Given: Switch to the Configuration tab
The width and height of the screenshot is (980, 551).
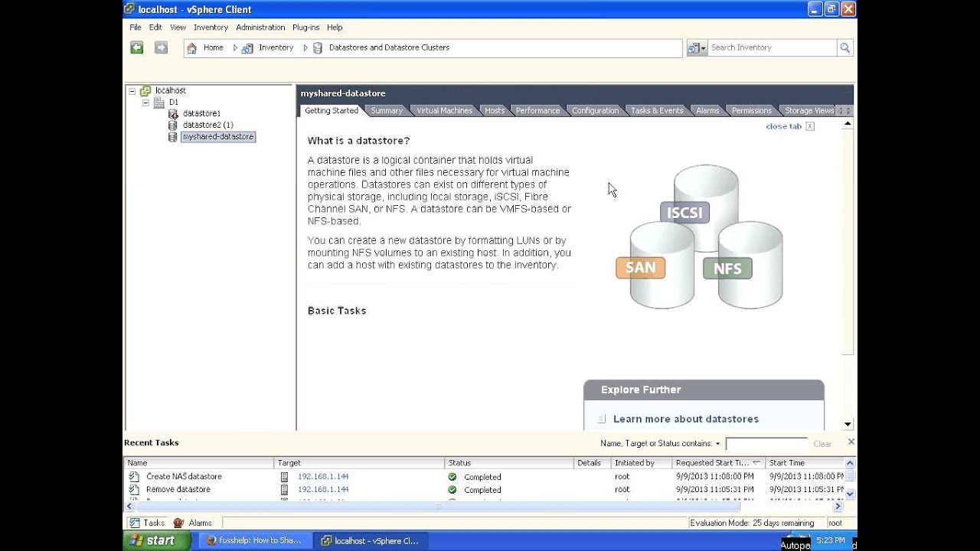Looking at the screenshot, I should (595, 111).
